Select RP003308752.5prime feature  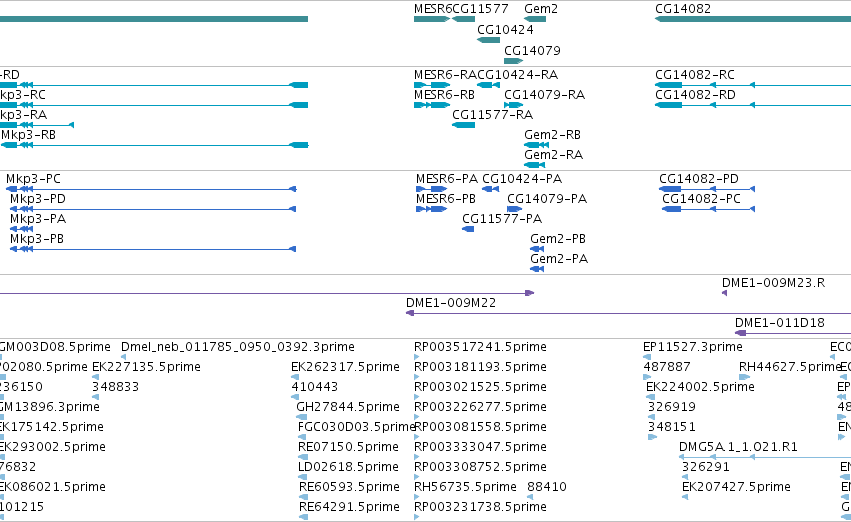click(x=417, y=478)
